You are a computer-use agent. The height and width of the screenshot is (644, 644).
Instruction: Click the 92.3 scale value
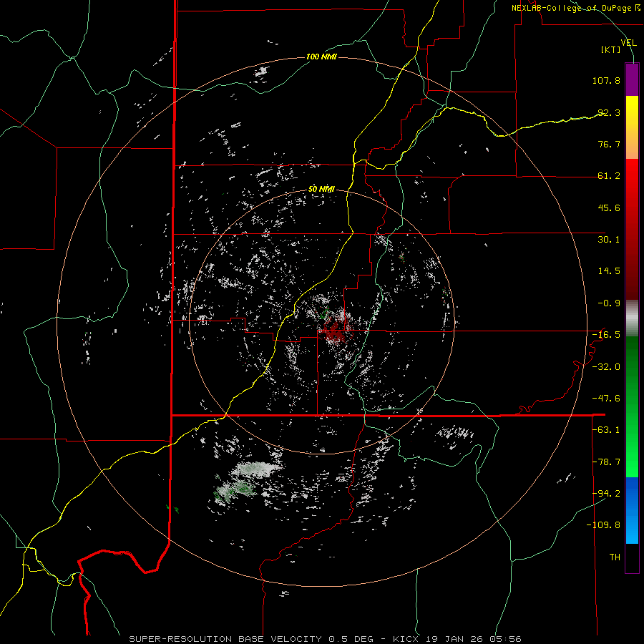click(x=609, y=112)
